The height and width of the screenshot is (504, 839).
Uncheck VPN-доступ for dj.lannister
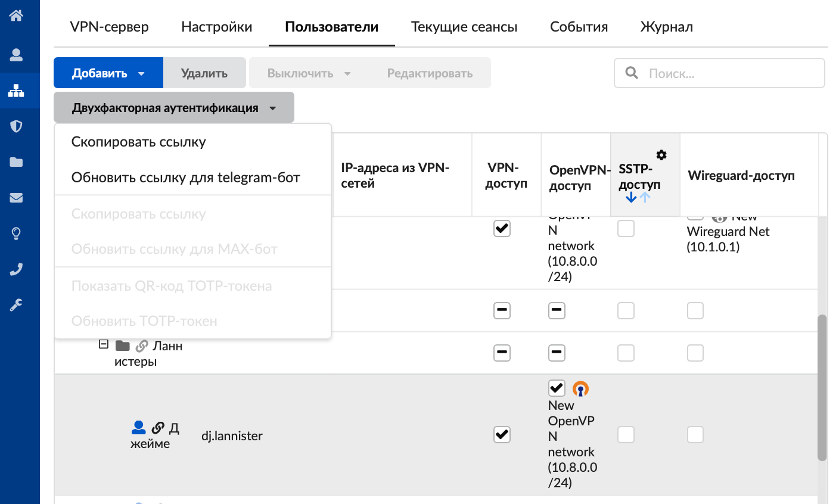[x=502, y=435]
